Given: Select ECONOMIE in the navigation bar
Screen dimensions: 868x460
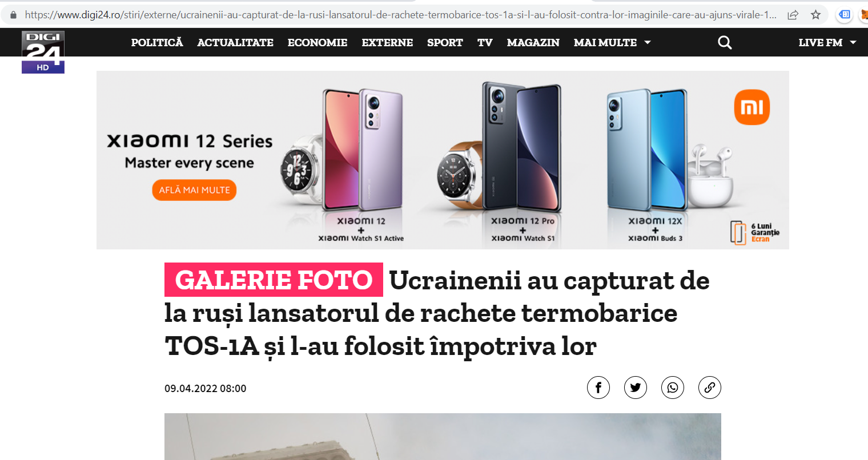Looking at the screenshot, I should 318,42.
